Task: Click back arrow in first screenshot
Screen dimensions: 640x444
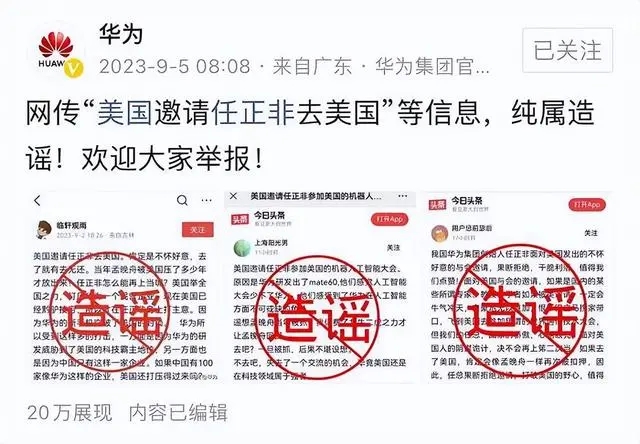Action: 38,200
